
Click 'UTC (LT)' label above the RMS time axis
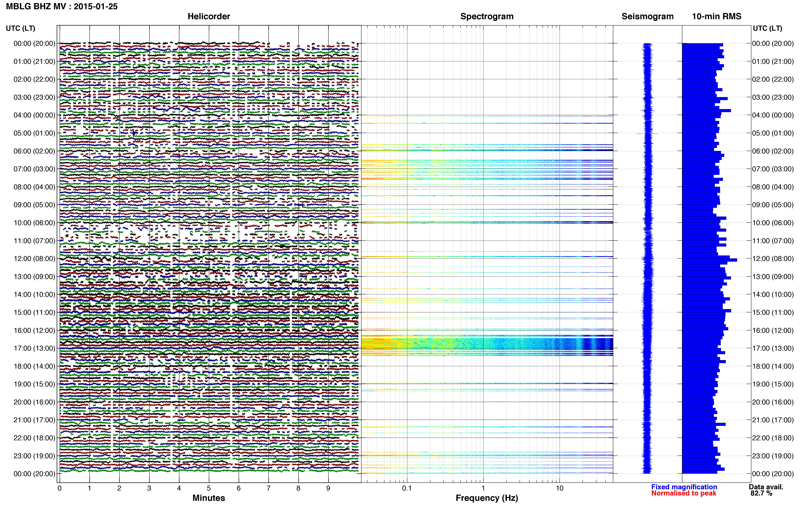click(767, 28)
